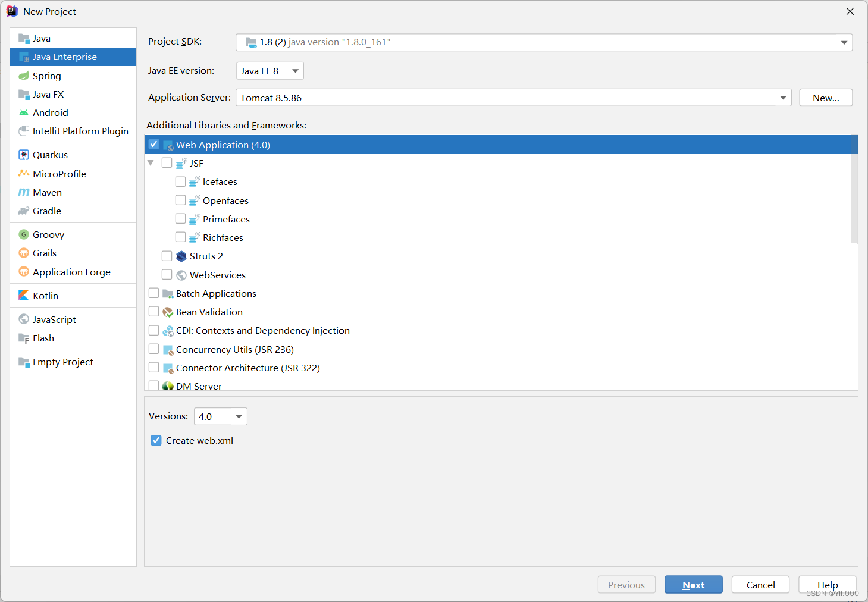
Task: Click the CDI framework icon
Action: pos(168,331)
